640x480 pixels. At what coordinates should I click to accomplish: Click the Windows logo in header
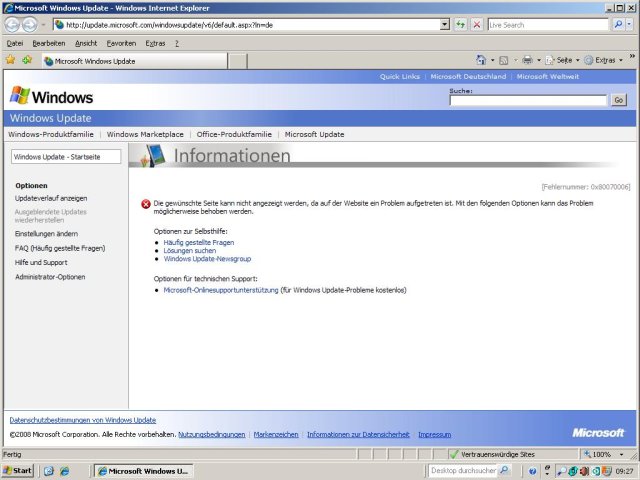[51, 96]
